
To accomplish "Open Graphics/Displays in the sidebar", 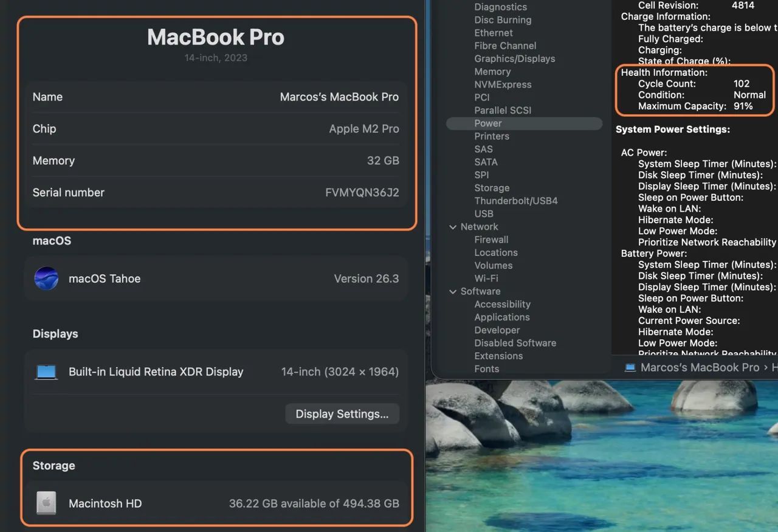I will 514,58.
